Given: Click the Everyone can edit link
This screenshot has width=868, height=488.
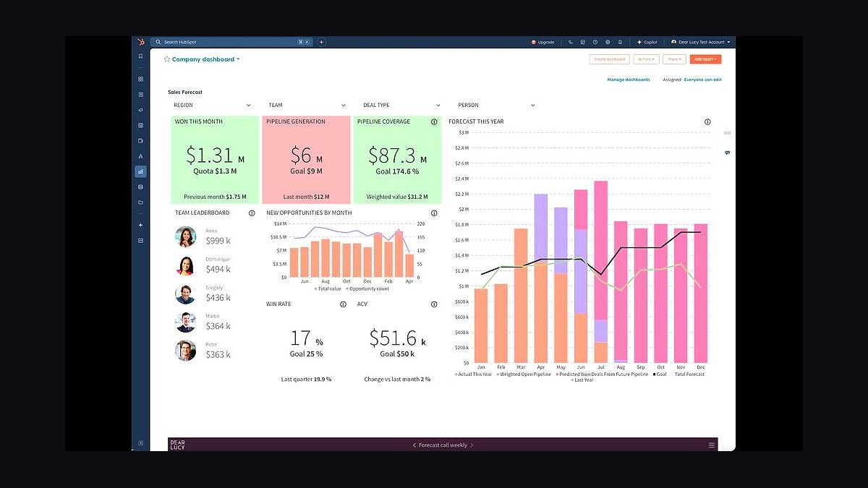Looking at the screenshot, I should coord(702,80).
